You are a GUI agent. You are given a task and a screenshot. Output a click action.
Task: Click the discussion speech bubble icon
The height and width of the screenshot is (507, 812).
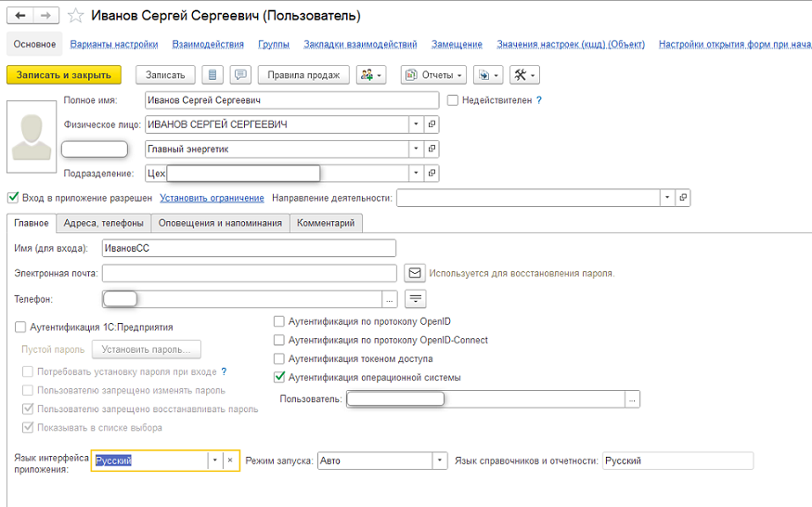pos(240,74)
